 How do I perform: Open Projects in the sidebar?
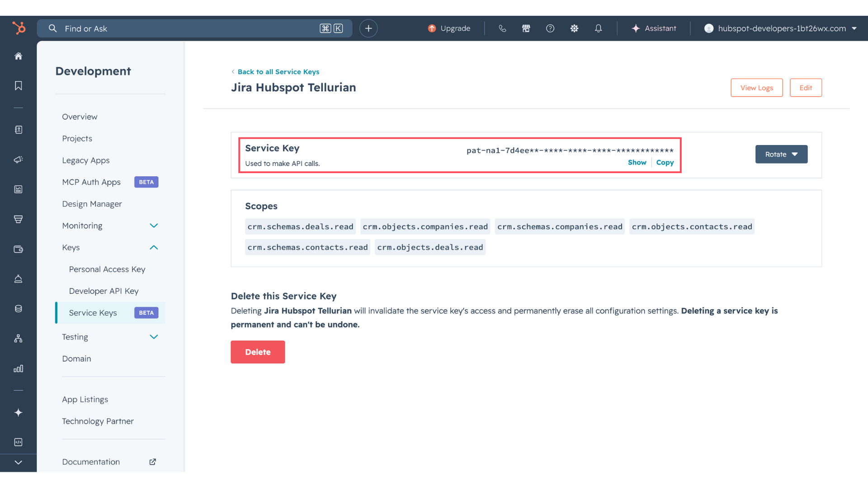point(77,138)
